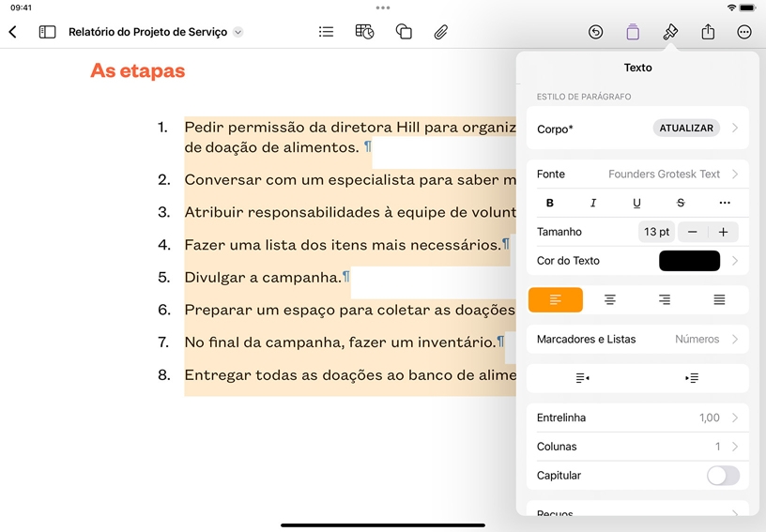
Task: Select center text alignment
Action: 609,299
